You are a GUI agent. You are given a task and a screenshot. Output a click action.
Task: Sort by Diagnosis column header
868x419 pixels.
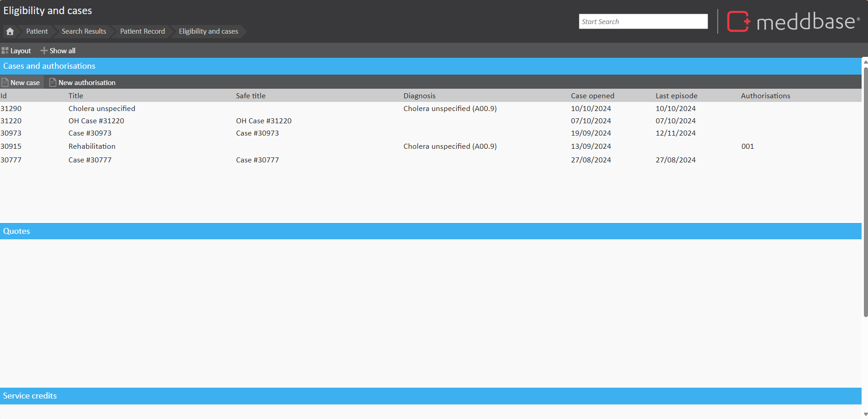[419, 96]
